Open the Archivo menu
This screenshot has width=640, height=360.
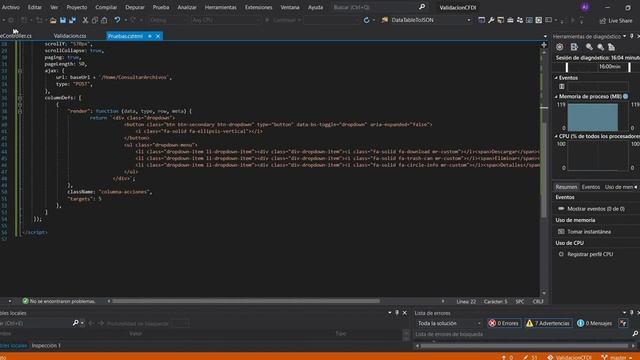click(11, 7)
